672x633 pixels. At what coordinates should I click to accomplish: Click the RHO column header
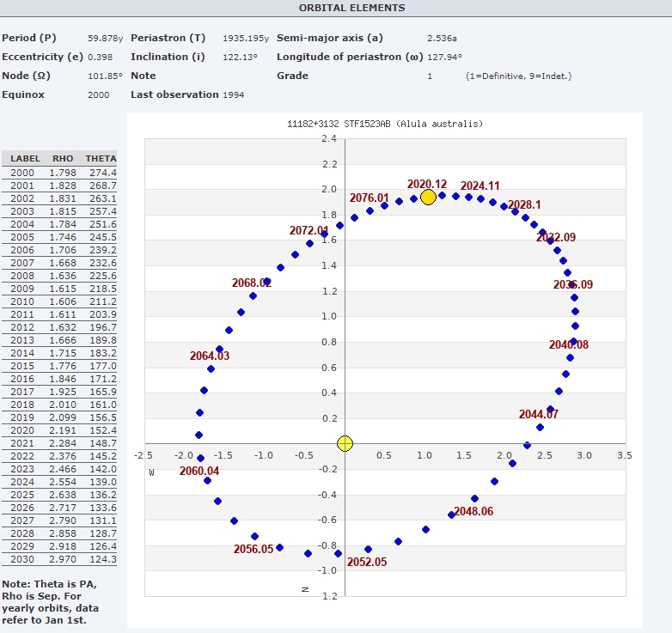[63, 159]
